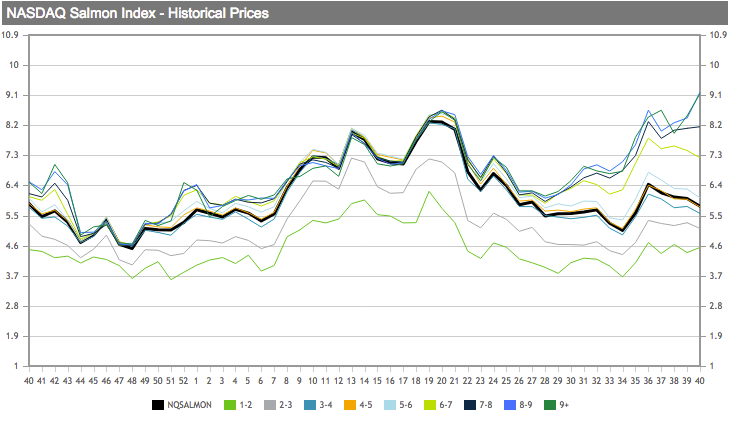Toggle the 1-2 legend label

(246, 405)
